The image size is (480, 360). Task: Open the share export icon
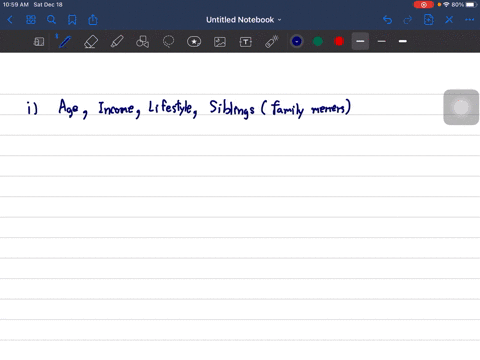93,20
